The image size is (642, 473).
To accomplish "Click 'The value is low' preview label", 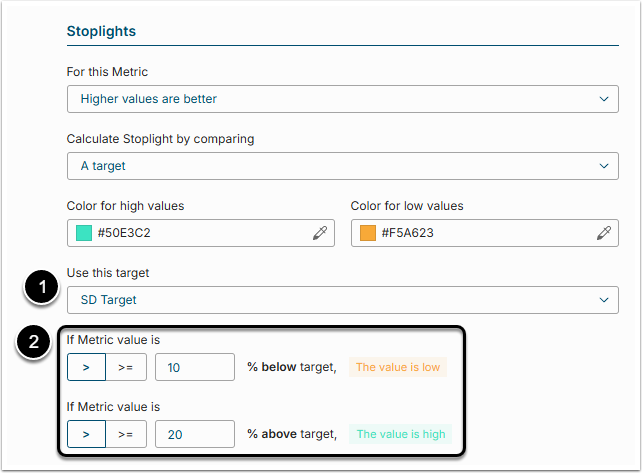I will 397,367.
